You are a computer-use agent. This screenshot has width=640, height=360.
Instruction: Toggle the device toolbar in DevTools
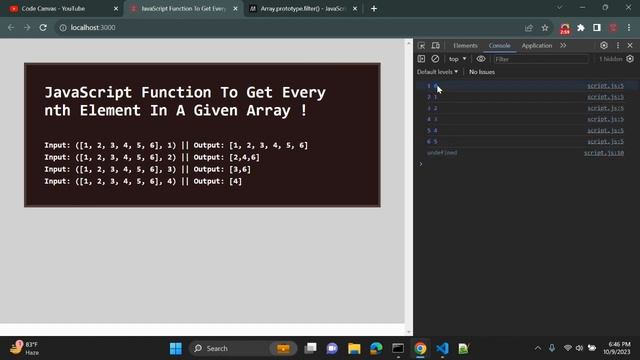[436, 46]
